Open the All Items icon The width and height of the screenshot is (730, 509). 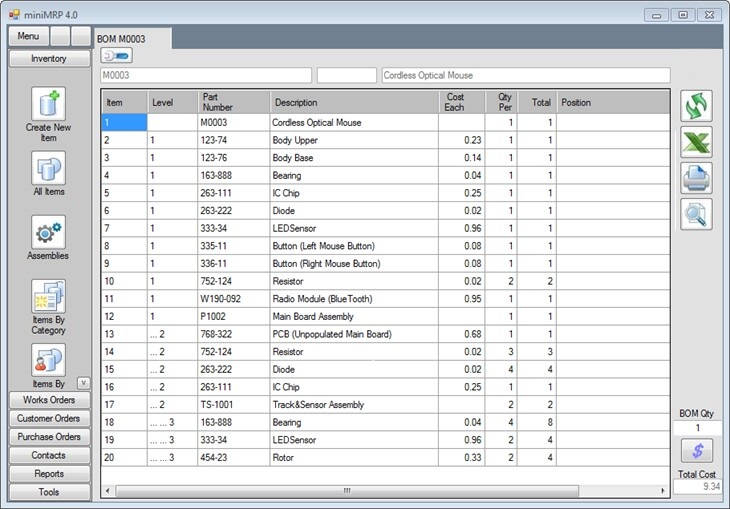tap(48, 168)
